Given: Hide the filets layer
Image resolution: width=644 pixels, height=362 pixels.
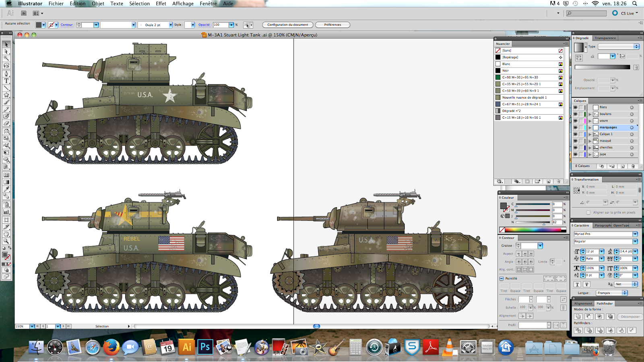Looking at the screenshot, I should tap(576, 107).
